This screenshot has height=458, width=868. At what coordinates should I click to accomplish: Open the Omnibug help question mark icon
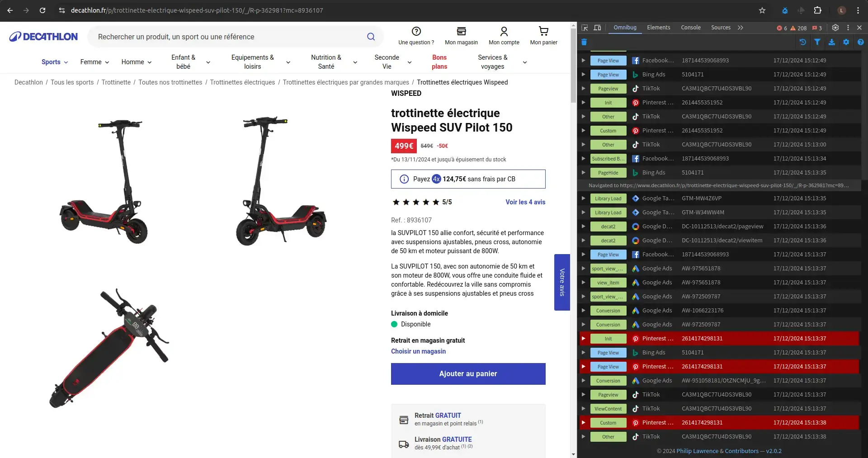pyautogui.click(x=860, y=42)
